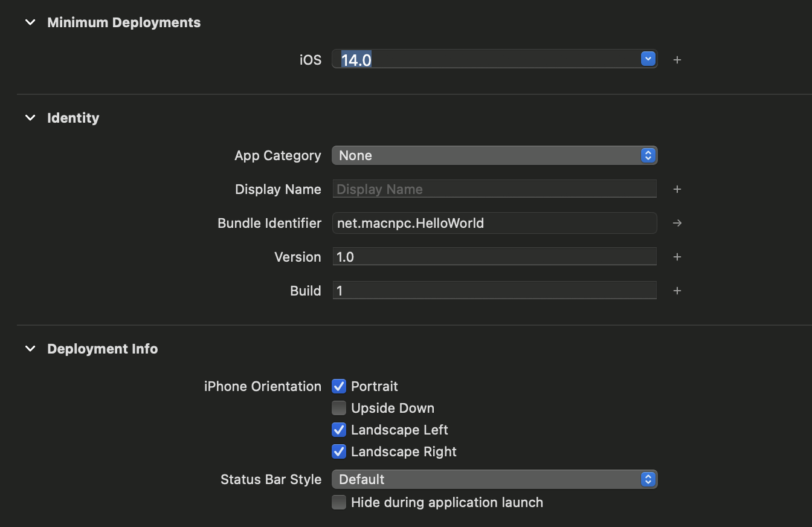Collapse the Minimum Deployments section
812x527 pixels.
coord(30,22)
